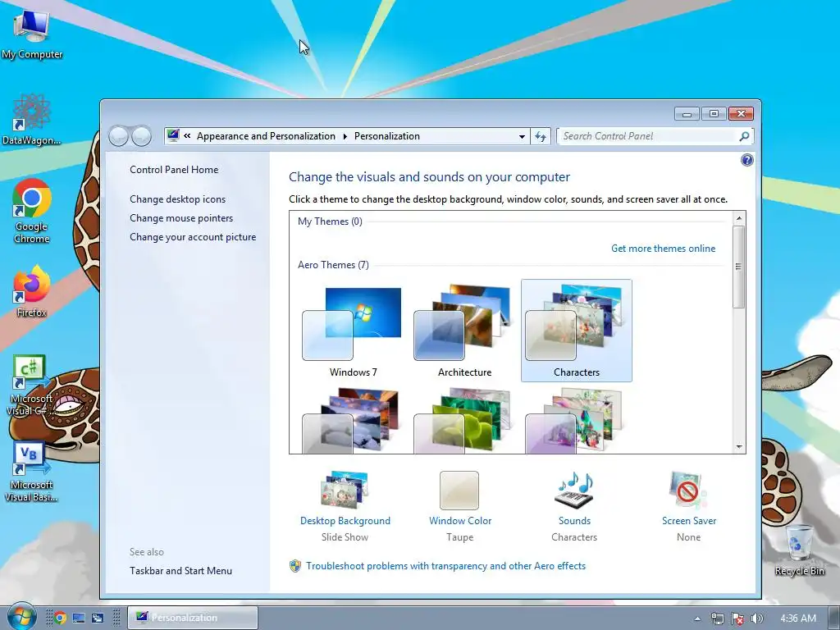
Task: Click the Desktop Background text link
Action: [345, 521]
